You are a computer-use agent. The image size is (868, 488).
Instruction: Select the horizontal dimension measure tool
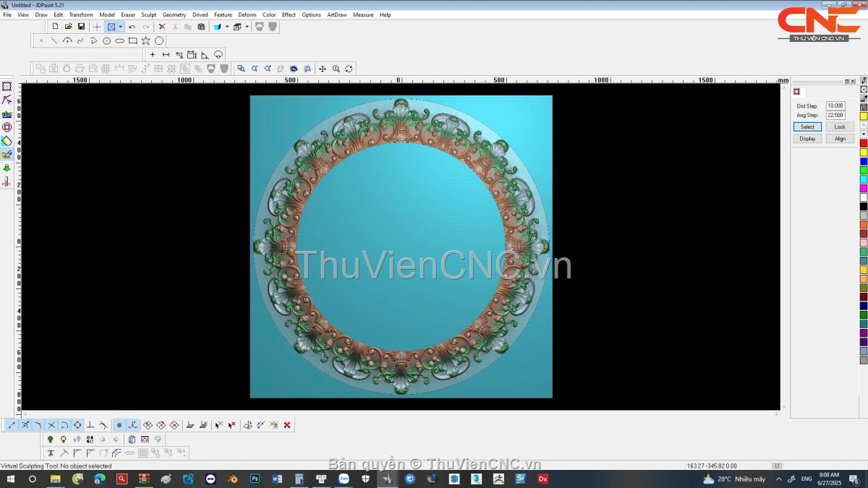point(166,55)
